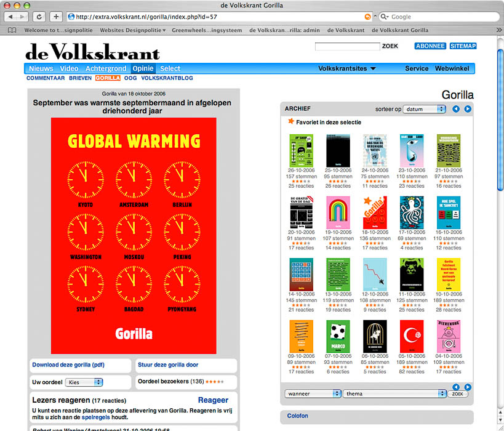Open the 11-10-2006 gorilla face thumbnail
The image size is (504, 431).
tap(412, 275)
